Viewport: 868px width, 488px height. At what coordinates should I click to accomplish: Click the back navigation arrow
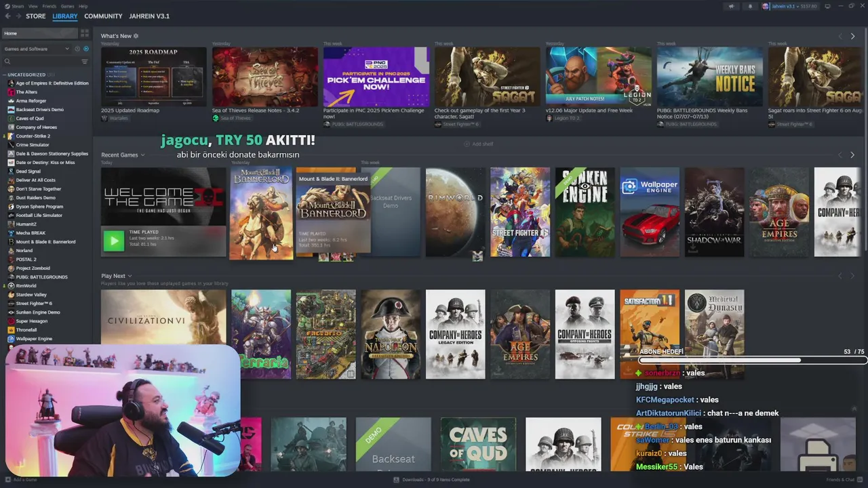point(6,16)
